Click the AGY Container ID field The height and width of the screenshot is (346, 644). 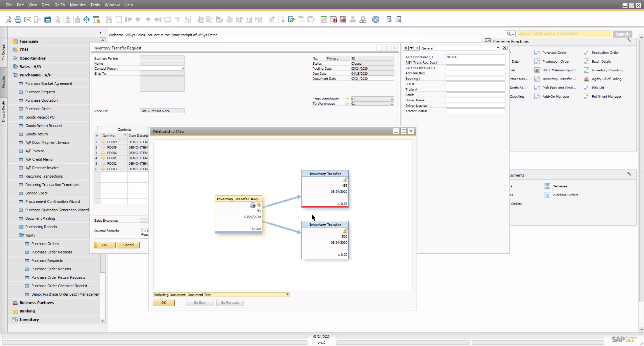coord(475,57)
